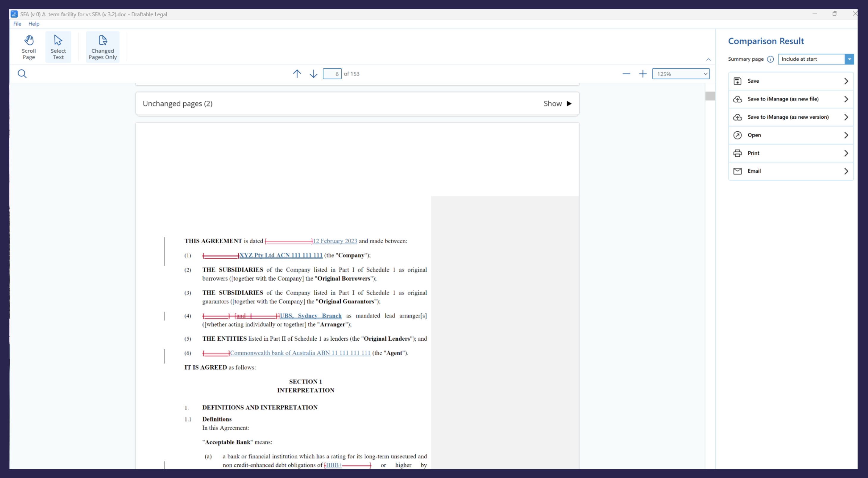
Task: Click the page number input field
Action: 332,74
